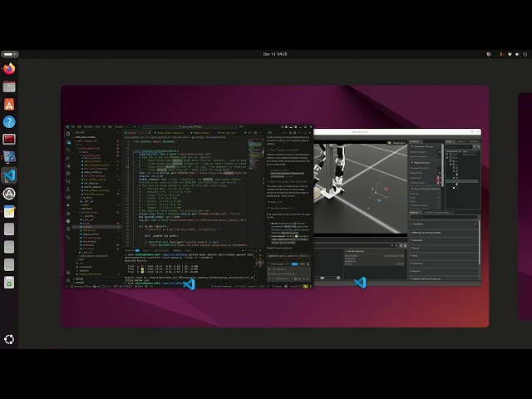Viewport: 532px width, 399px height.
Task: Click the Show Apps button in the dock
Action: [x=9, y=339]
